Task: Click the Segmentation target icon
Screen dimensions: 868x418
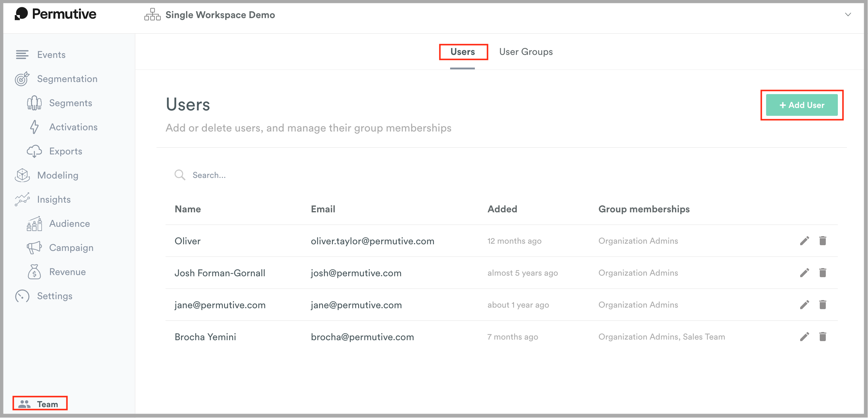Action: coord(22,79)
